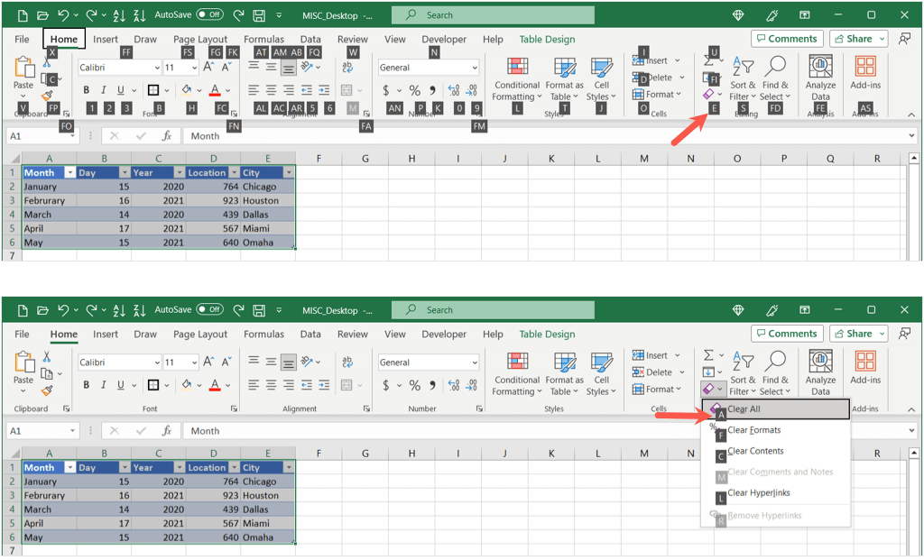Screen dimensions: 924x560
Task: Click the red Font Color swatch, lower ribbon
Action: coord(214,385)
